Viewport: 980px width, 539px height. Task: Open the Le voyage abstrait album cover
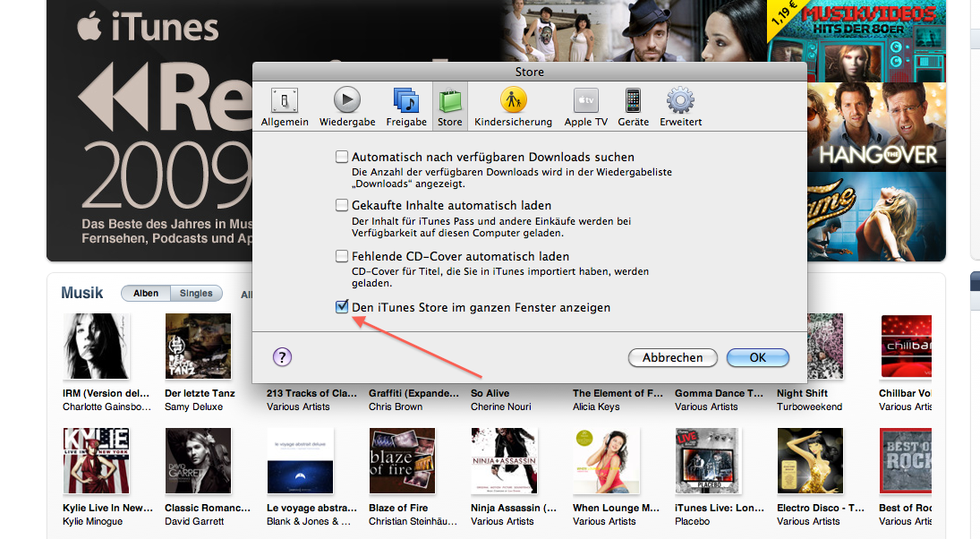click(300, 461)
